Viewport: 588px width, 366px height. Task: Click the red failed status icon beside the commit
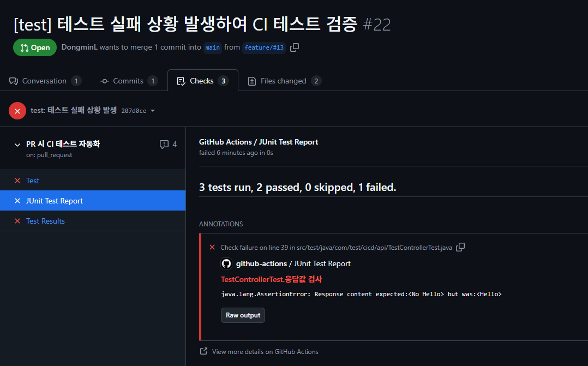pos(17,111)
